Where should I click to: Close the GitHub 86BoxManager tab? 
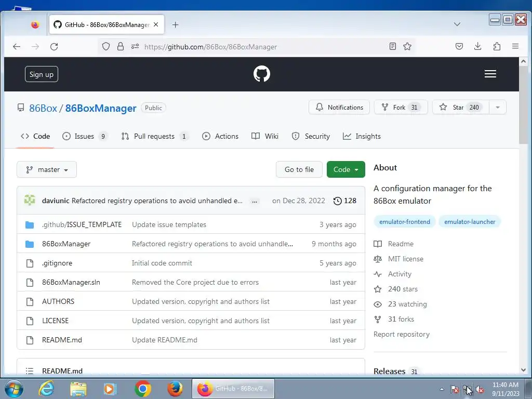click(x=156, y=25)
